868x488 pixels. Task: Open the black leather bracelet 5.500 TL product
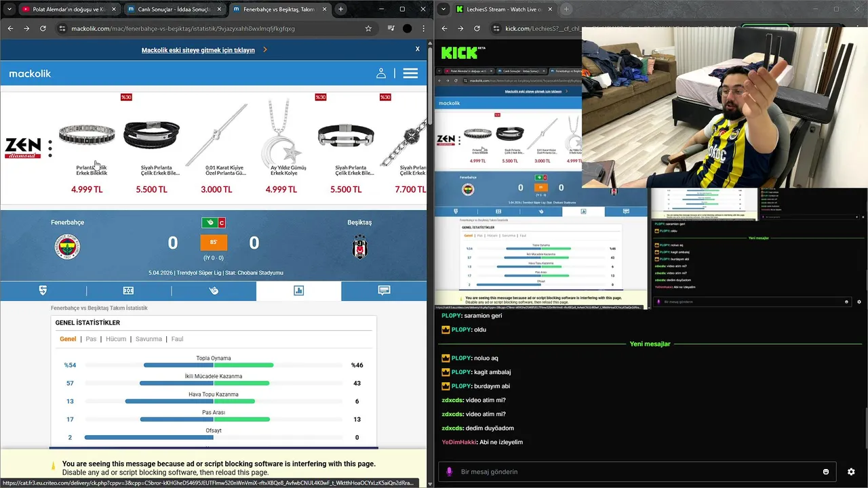pyautogui.click(x=151, y=147)
